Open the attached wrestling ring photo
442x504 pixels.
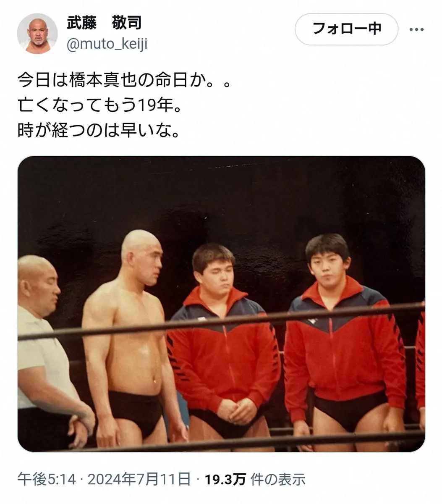(x=221, y=304)
